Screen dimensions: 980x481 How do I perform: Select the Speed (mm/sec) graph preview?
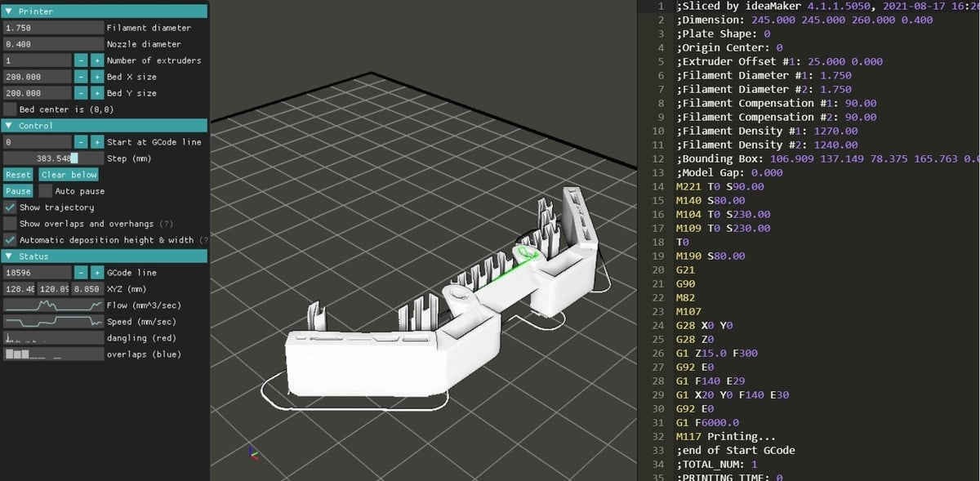pyautogui.click(x=53, y=321)
